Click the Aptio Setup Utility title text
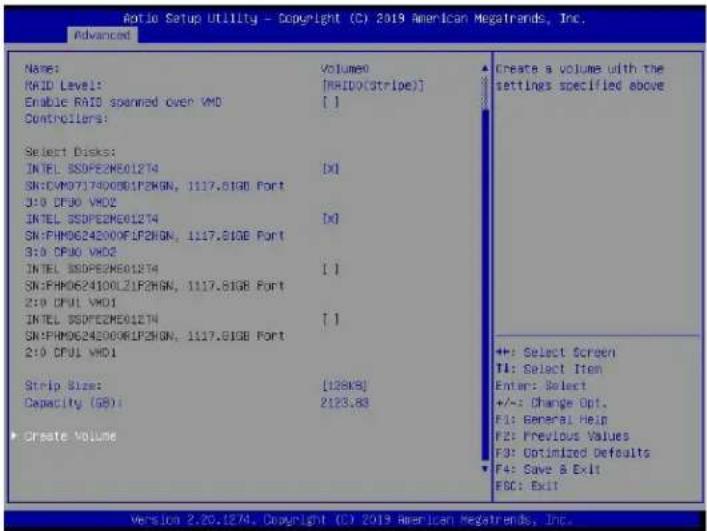Viewport: 707px width, 531px height. [x=354, y=18]
